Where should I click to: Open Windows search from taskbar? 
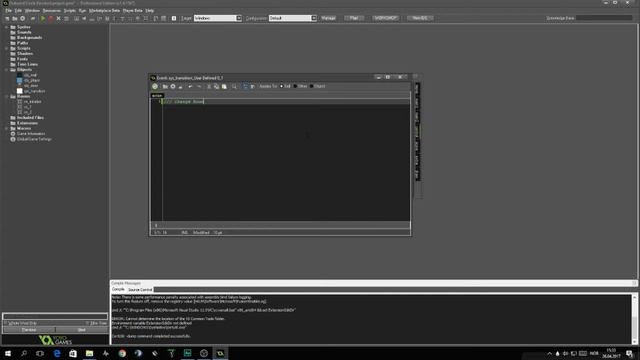[x=24, y=353]
